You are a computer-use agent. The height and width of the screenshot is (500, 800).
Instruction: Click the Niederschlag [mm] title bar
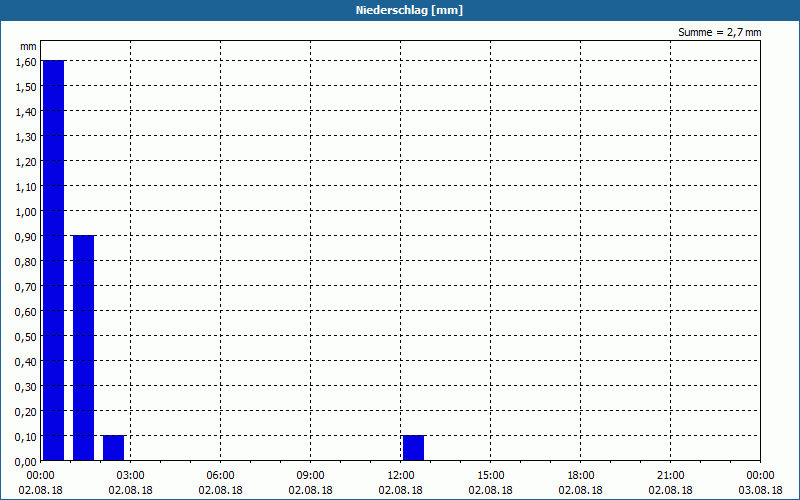(x=400, y=10)
